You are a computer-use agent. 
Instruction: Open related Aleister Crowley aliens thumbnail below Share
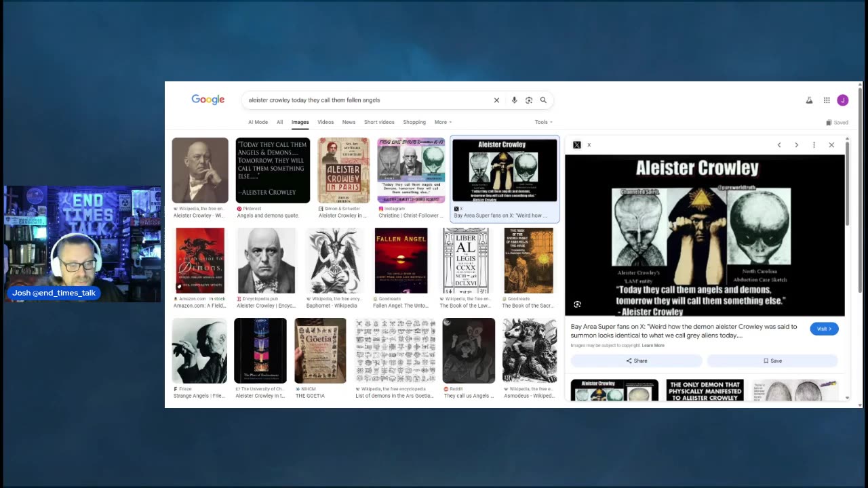pos(614,390)
